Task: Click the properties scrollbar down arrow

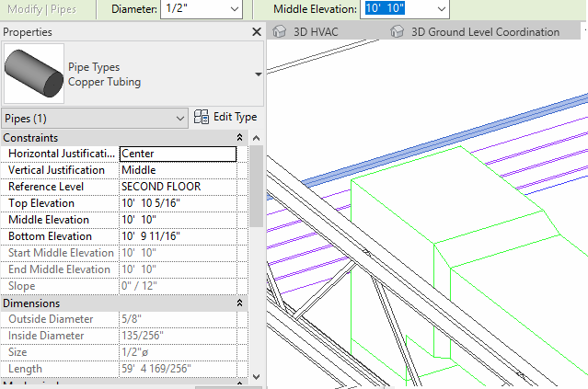Action: pos(256,376)
